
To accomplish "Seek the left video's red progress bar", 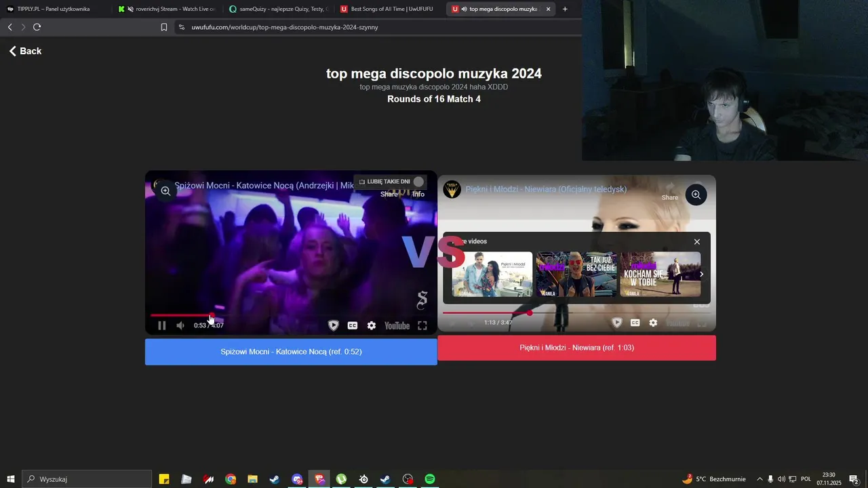I will point(290,315).
